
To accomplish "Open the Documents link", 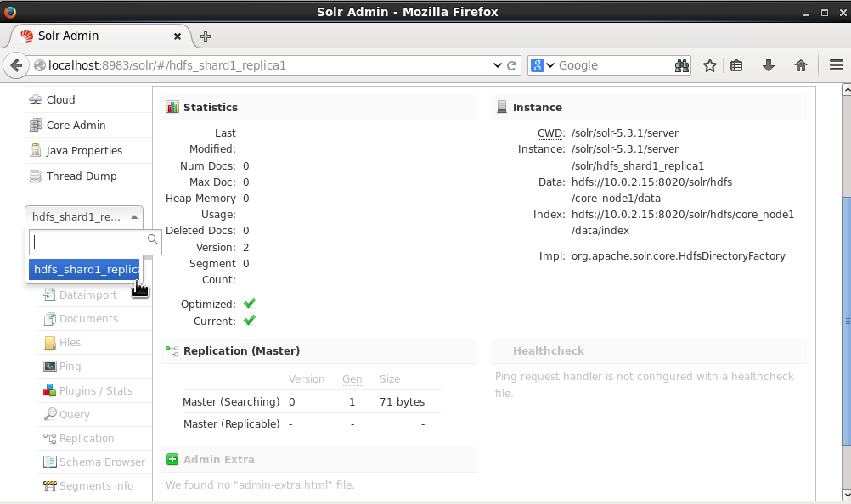I will (x=88, y=319).
